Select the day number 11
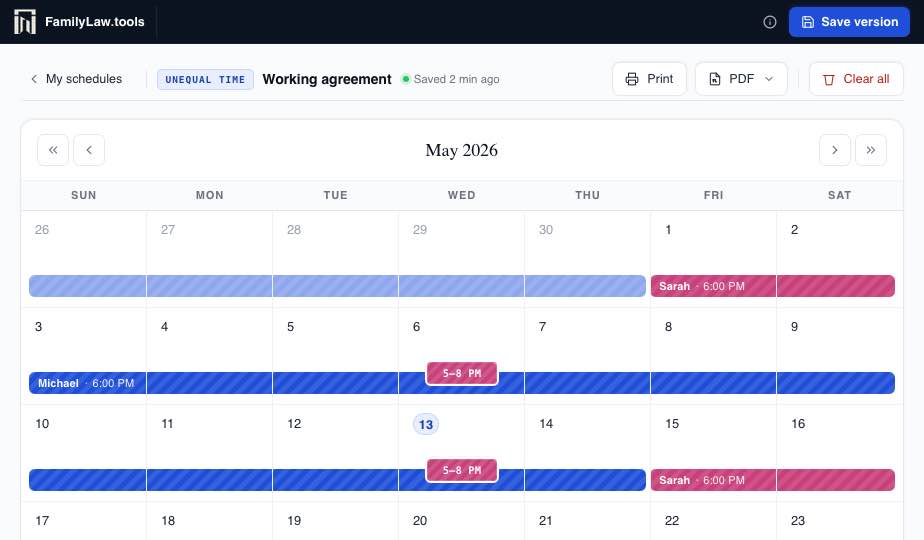Screen dimensions: 924x540 click(x=167, y=424)
